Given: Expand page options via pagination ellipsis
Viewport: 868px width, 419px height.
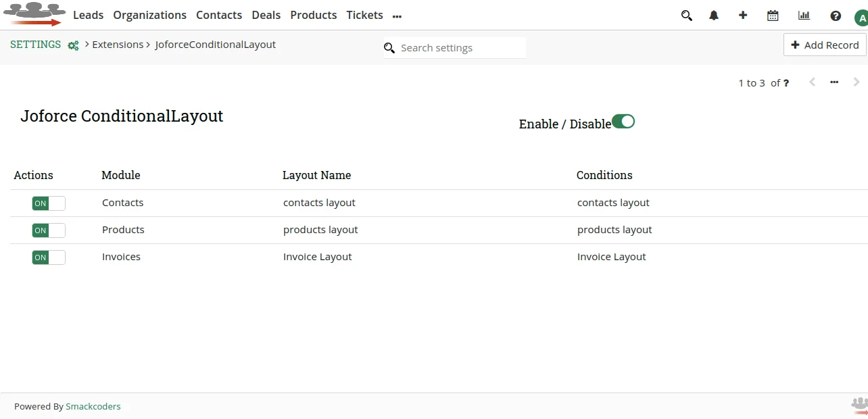Looking at the screenshot, I should 834,82.
